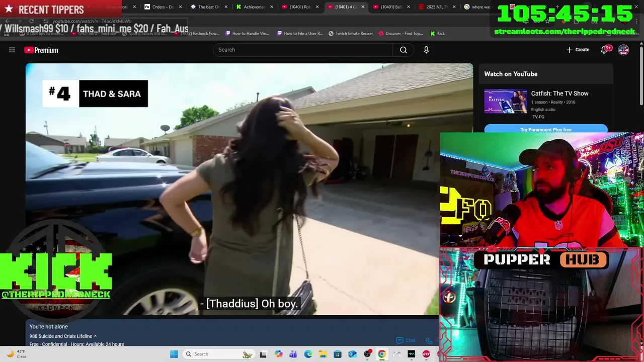This screenshot has width=644, height=362.
Task: Click the YouTube search text field
Action: click(303, 50)
